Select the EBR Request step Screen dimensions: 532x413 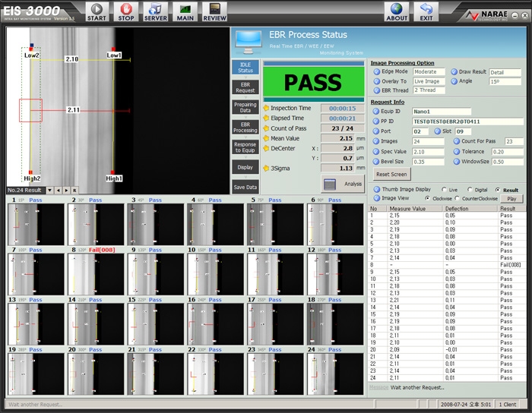[x=245, y=87]
